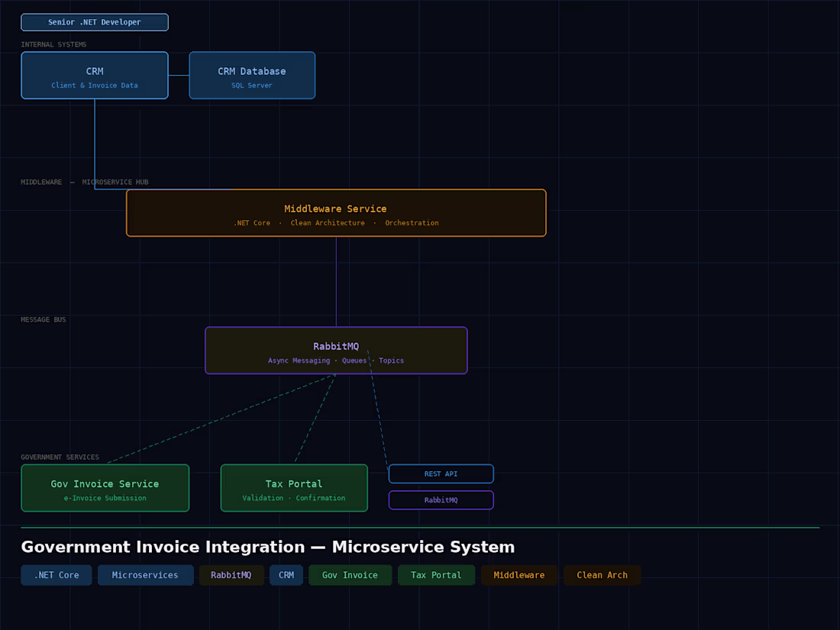Click the Senior .NET Developer badge

point(94,22)
